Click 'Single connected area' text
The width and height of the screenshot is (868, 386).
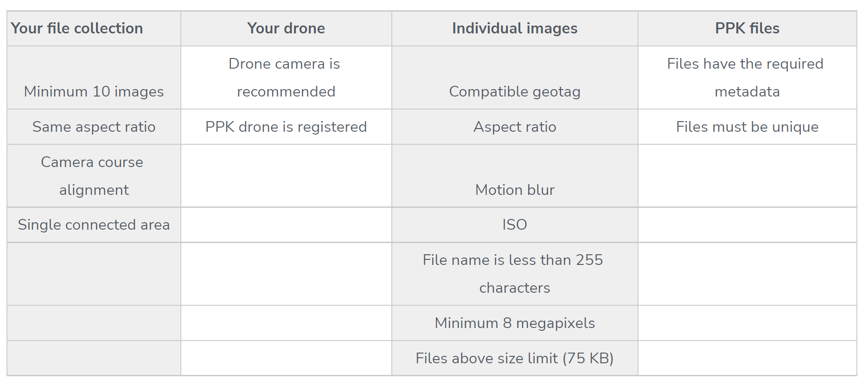pos(94,225)
